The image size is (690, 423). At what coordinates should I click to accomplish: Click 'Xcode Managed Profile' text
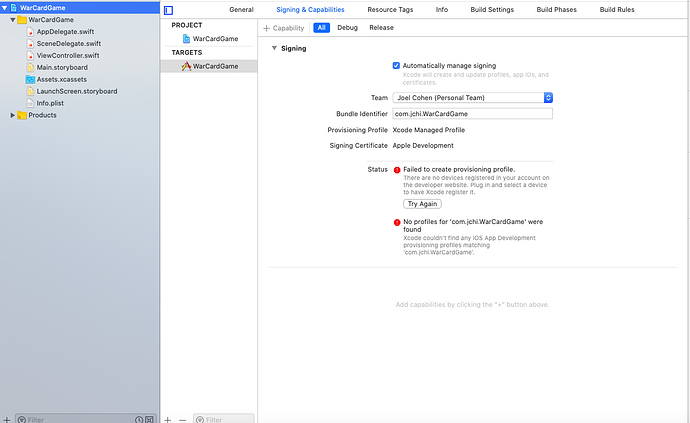click(x=429, y=130)
